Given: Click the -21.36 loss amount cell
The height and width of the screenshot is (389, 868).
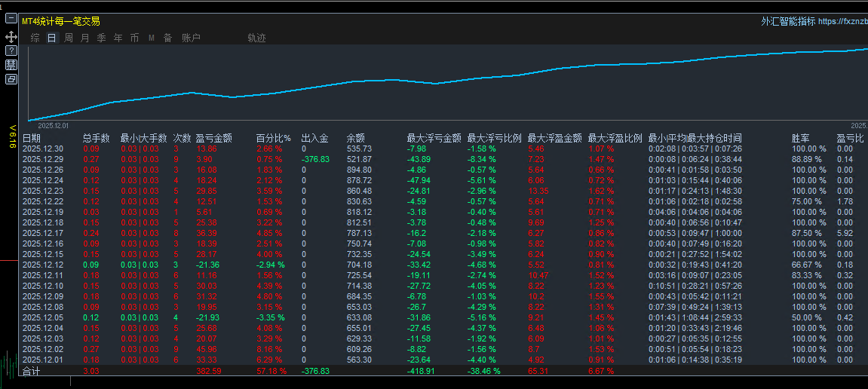Looking at the screenshot, I should (207, 265).
